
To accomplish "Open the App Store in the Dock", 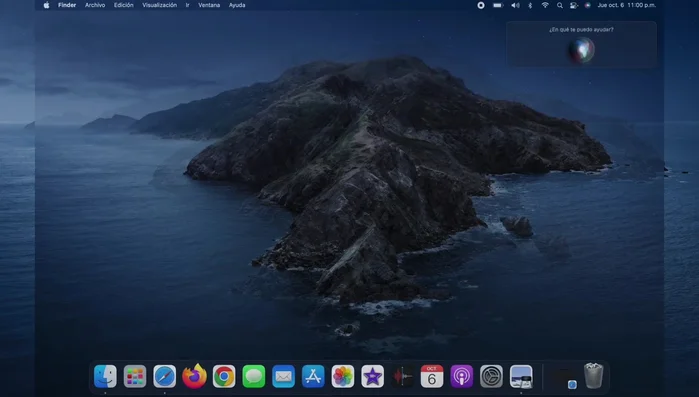I will click(313, 377).
